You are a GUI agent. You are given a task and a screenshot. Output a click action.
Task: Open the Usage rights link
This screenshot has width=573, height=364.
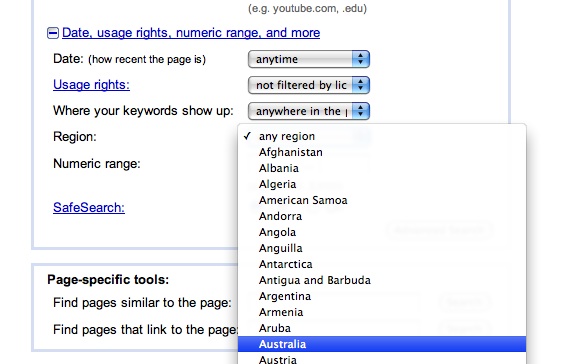[91, 85]
